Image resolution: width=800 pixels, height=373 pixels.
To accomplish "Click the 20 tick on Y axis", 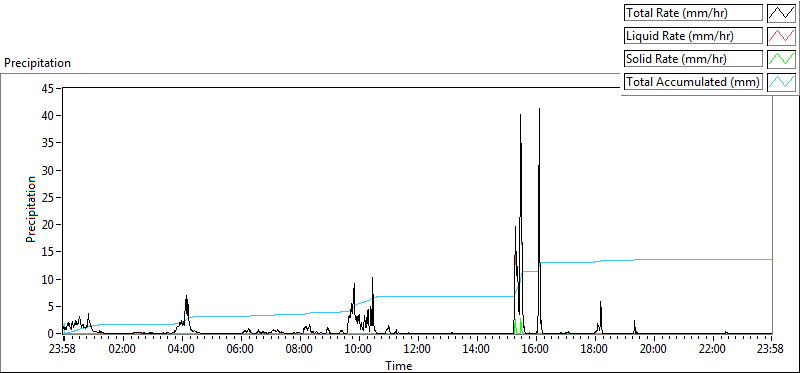I will [49, 225].
